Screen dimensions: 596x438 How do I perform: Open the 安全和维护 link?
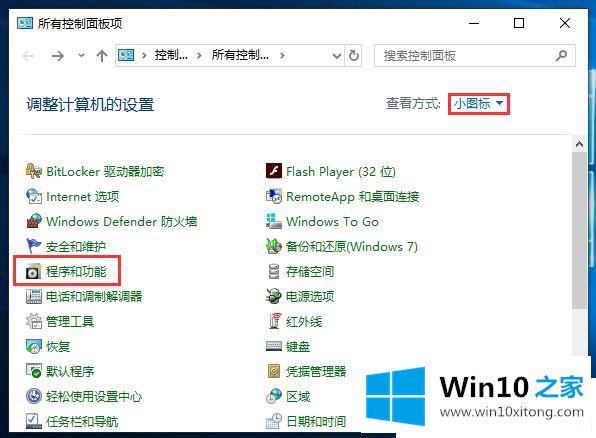point(76,246)
